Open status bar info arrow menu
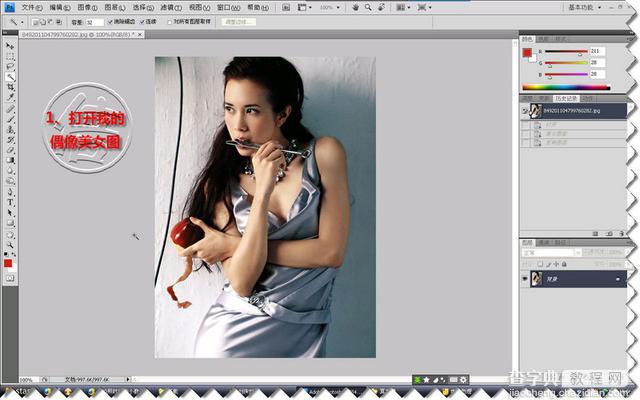Image resolution: width=640 pixels, height=400 pixels. pos(128,379)
